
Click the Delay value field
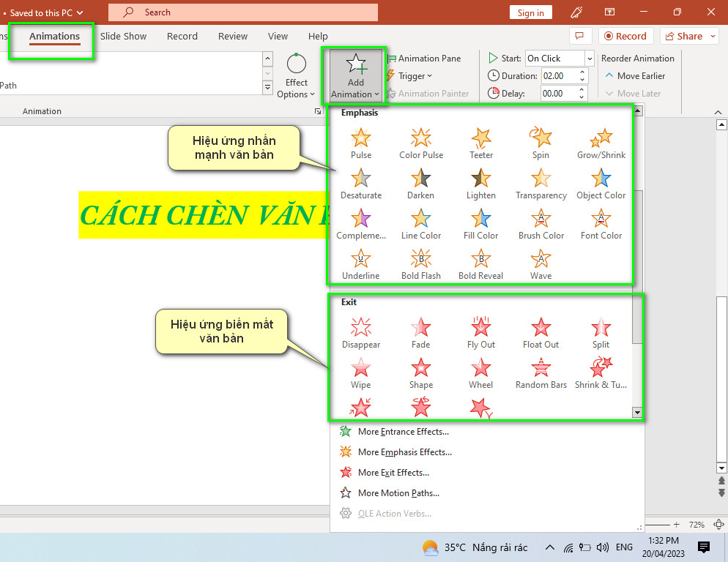[x=559, y=93]
